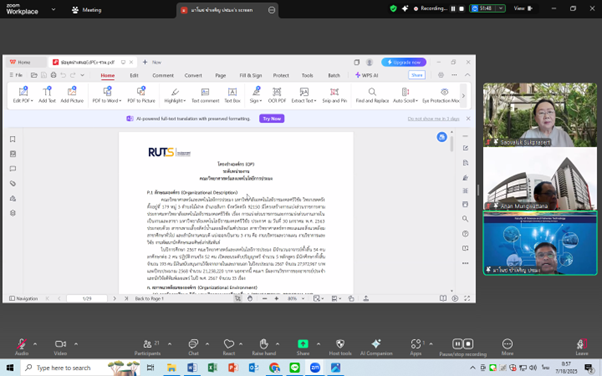Start Auto Scroll in the PDF viewer

pos(405,94)
